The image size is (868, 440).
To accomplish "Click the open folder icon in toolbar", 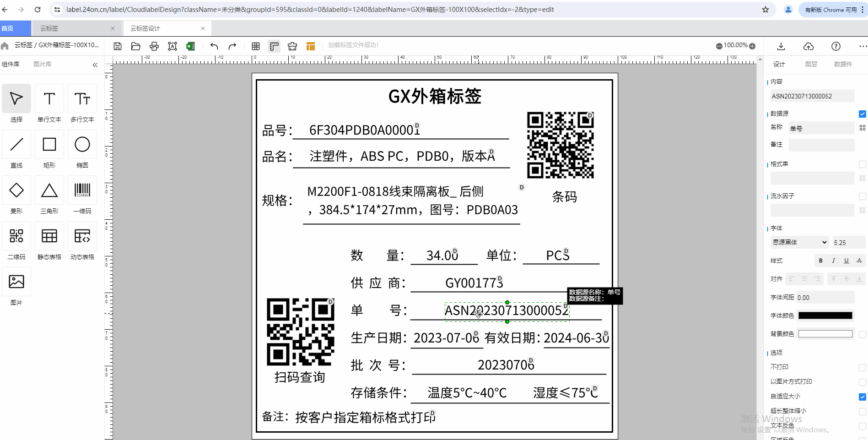I will pos(136,46).
